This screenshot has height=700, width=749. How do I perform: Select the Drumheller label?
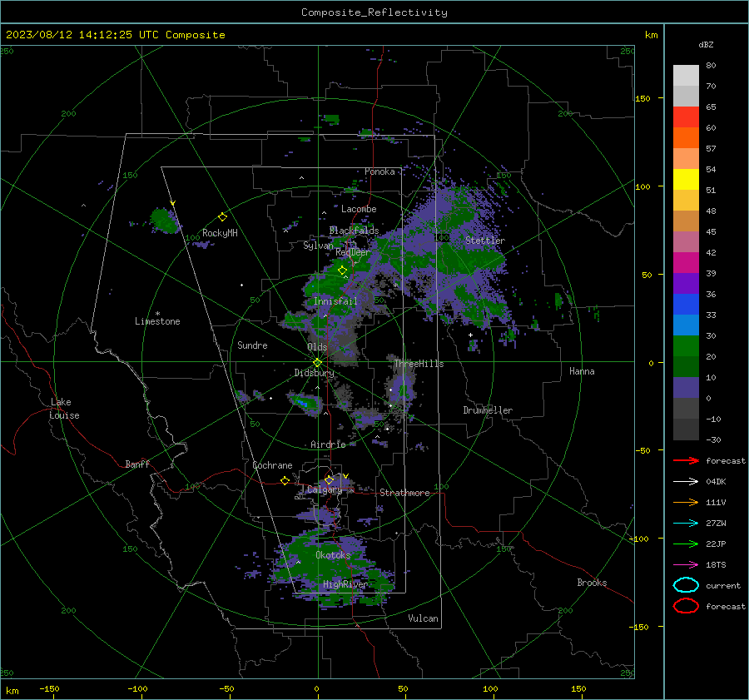click(488, 410)
